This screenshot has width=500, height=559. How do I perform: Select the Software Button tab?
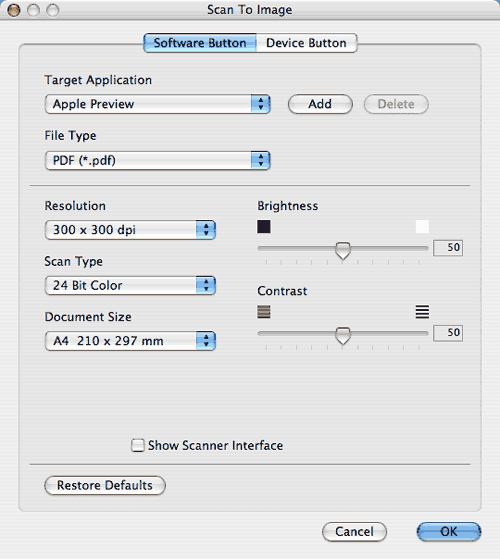click(x=200, y=43)
